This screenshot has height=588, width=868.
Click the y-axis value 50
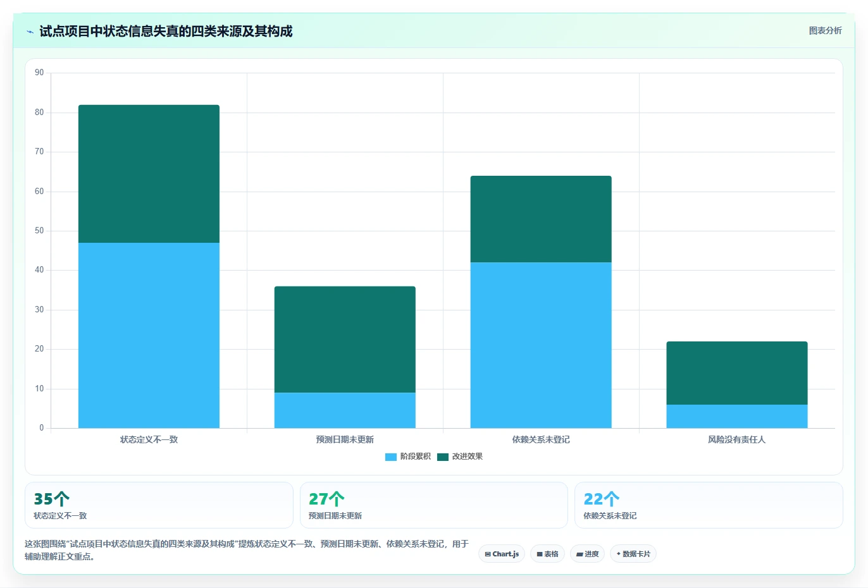click(x=39, y=231)
